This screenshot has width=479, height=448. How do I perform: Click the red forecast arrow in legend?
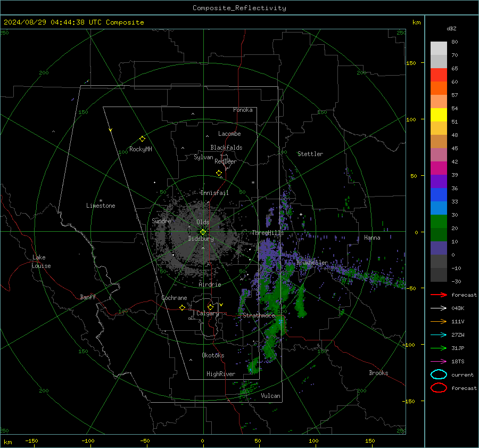(x=439, y=295)
